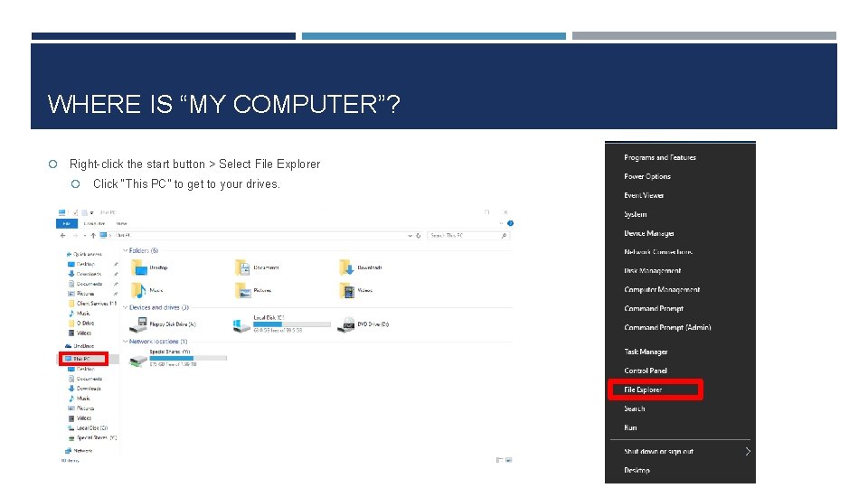Open the Client Services folder in the sidebar
The image size is (868, 488).
pos(92,304)
